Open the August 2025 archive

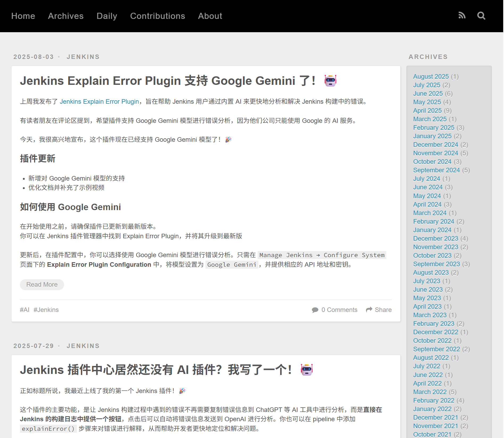pyautogui.click(x=431, y=77)
